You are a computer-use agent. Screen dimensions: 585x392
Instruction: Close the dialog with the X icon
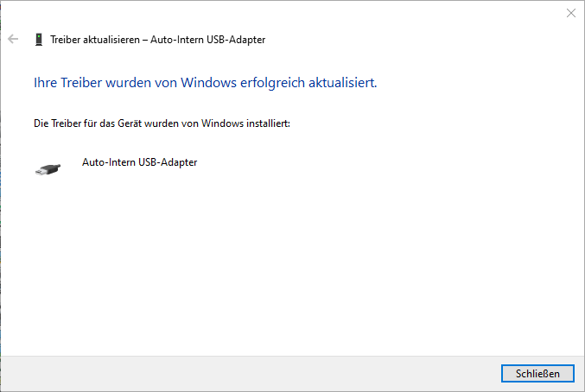click(x=570, y=13)
